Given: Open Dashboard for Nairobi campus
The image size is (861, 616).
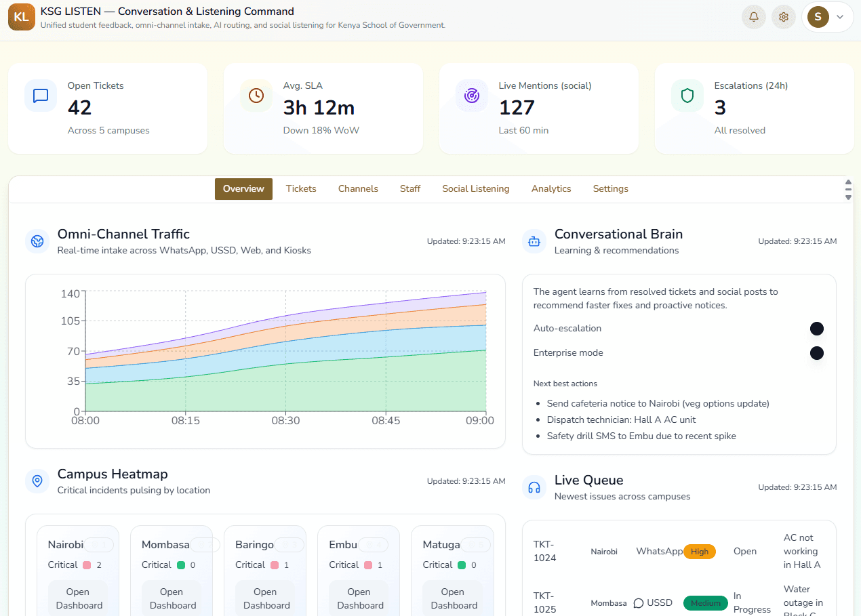Looking at the screenshot, I should tap(79, 598).
